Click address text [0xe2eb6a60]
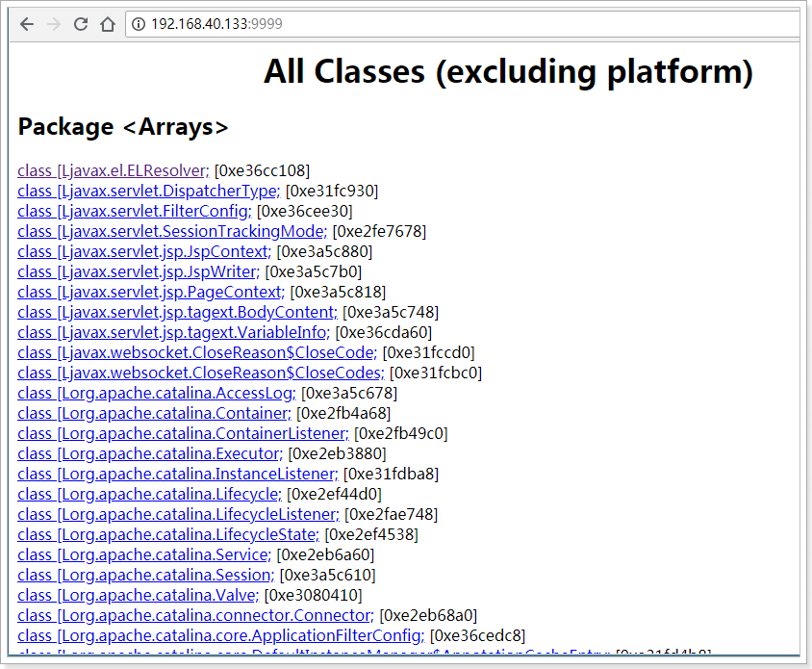This screenshot has width=812, height=669. coord(326,554)
